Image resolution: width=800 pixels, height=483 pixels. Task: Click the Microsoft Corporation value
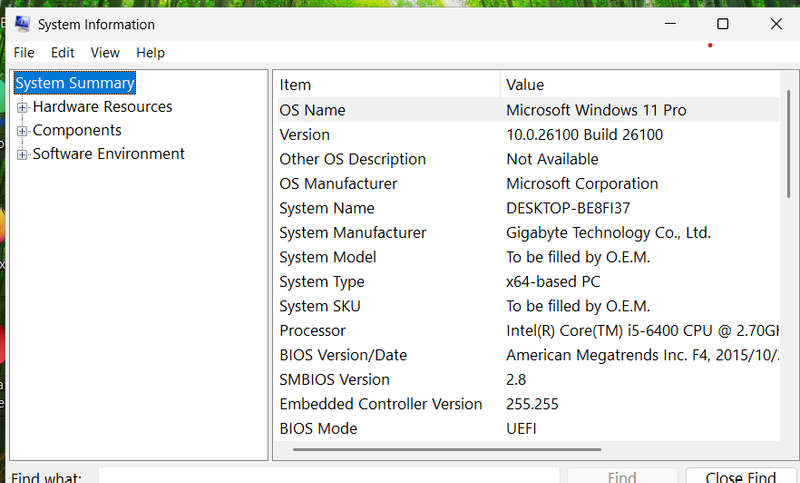point(582,184)
